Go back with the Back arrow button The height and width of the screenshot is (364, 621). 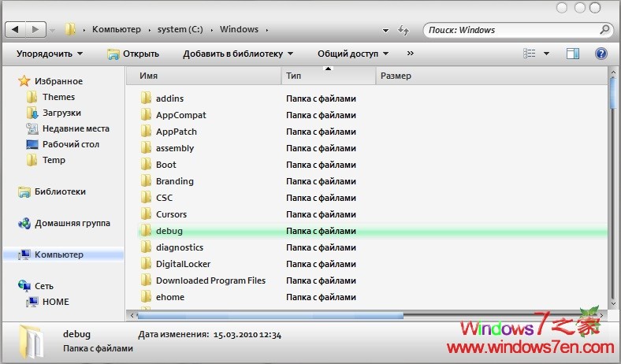pyautogui.click(x=16, y=29)
